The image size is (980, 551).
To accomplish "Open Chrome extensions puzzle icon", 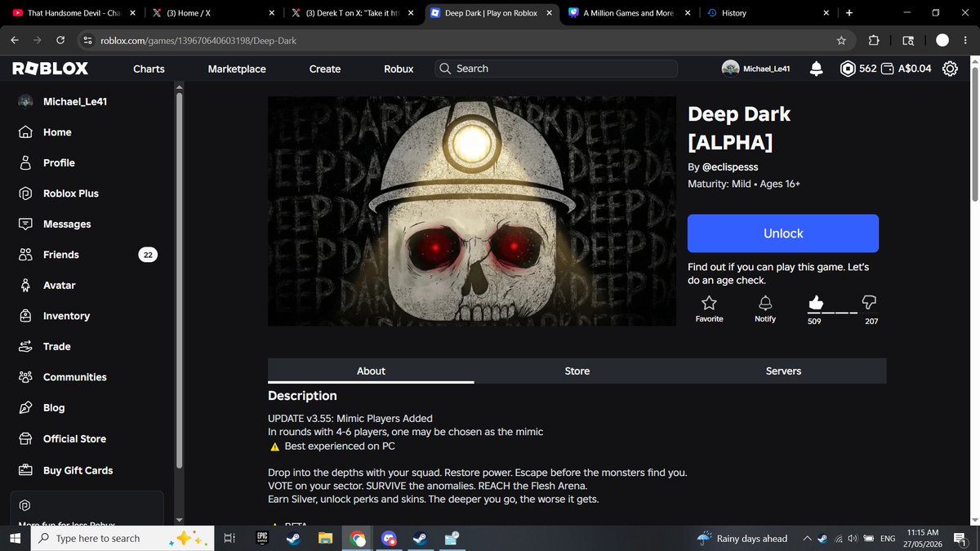I will pyautogui.click(x=874, y=41).
